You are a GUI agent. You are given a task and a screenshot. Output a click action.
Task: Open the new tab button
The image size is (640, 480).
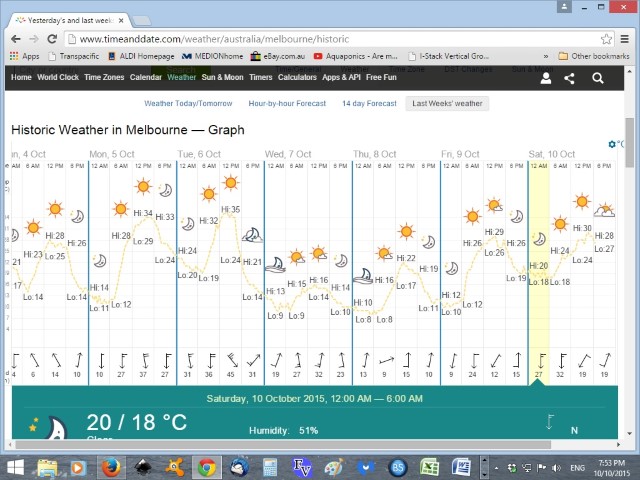[x=141, y=20]
